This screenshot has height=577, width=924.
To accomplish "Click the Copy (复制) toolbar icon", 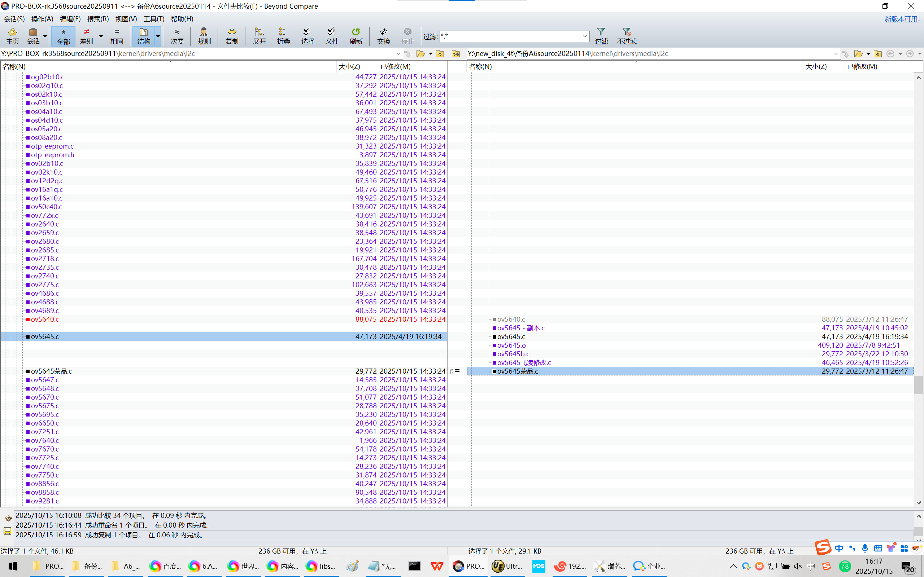I will click(232, 36).
